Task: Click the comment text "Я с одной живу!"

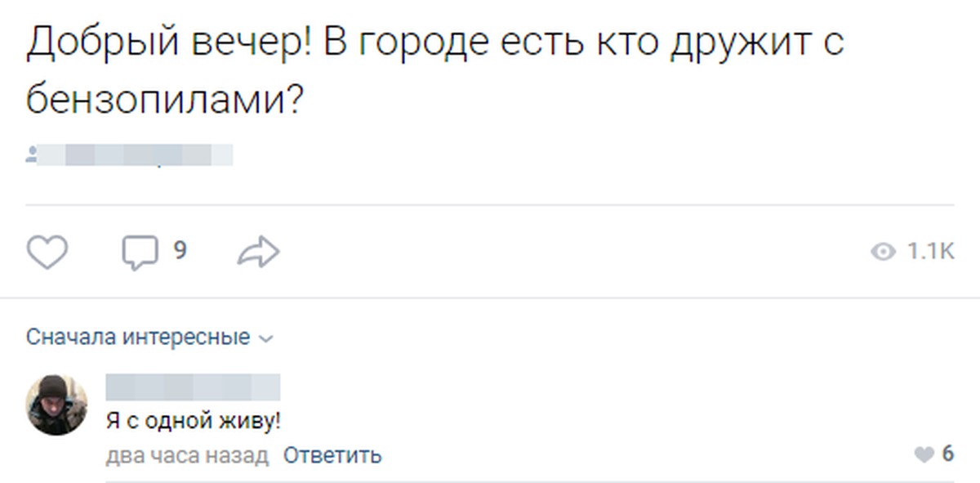Action: click(194, 422)
